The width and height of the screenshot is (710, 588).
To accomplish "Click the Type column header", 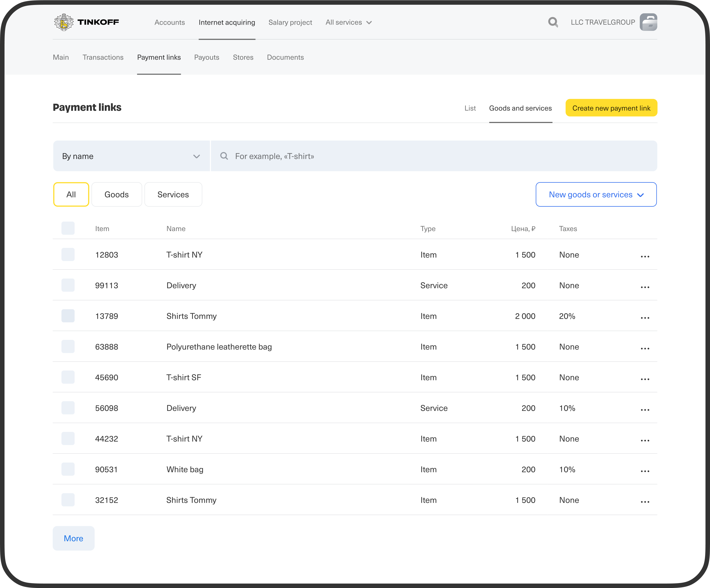I will point(428,228).
